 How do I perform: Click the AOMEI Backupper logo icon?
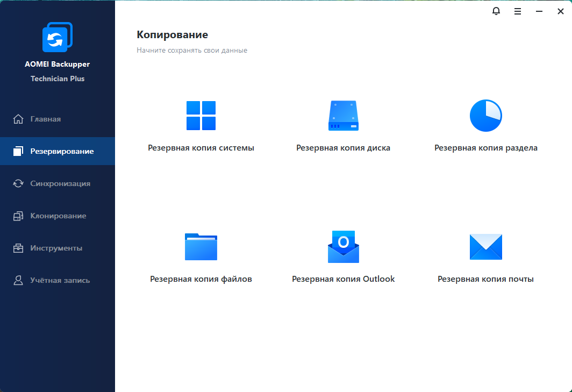coord(57,38)
